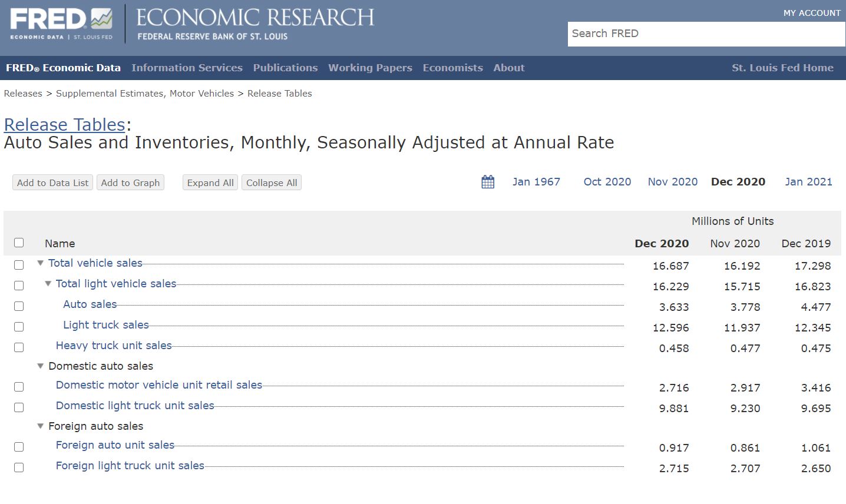
Task: Collapse the Total vehicle sales group
Action: pyautogui.click(x=41, y=263)
